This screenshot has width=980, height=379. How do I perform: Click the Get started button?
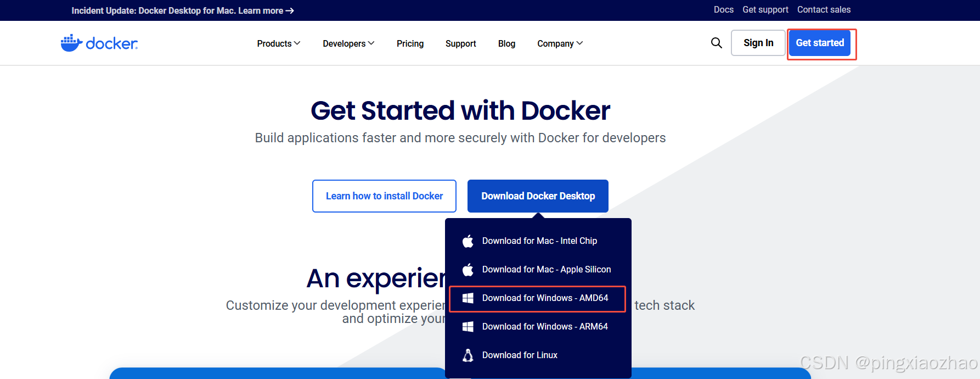point(820,43)
